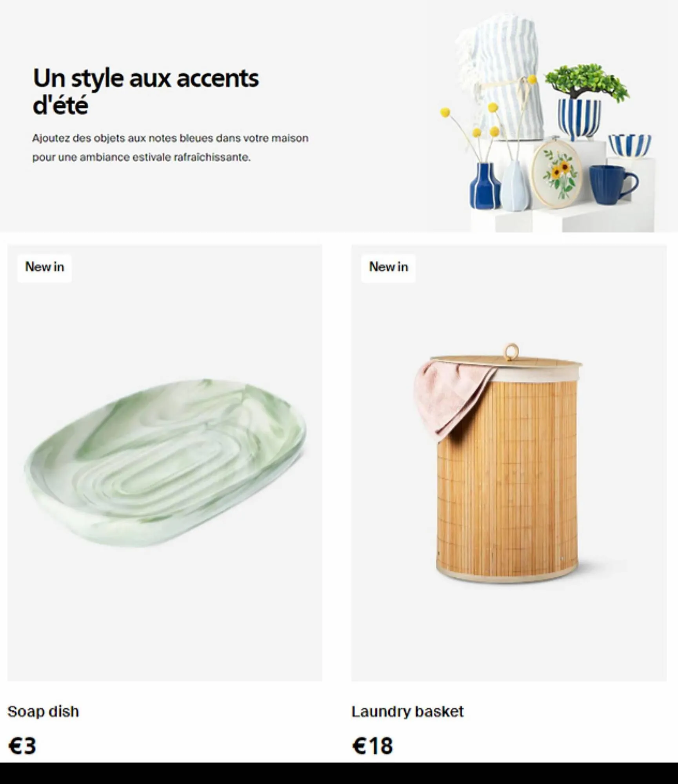Select the light blue vase in banner
Viewport: 678px width, 784px height.
[x=515, y=186]
